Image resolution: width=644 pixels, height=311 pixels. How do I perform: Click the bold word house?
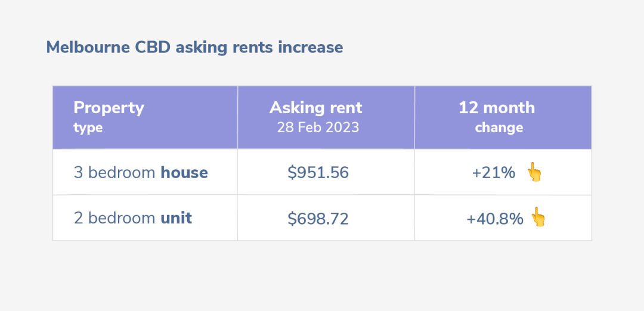click(184, 172)
